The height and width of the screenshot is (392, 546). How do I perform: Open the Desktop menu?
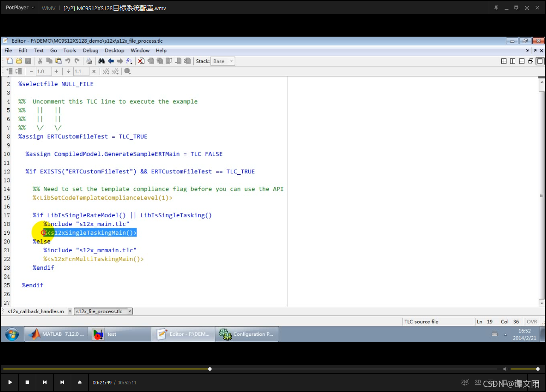(x=114, y=50)
